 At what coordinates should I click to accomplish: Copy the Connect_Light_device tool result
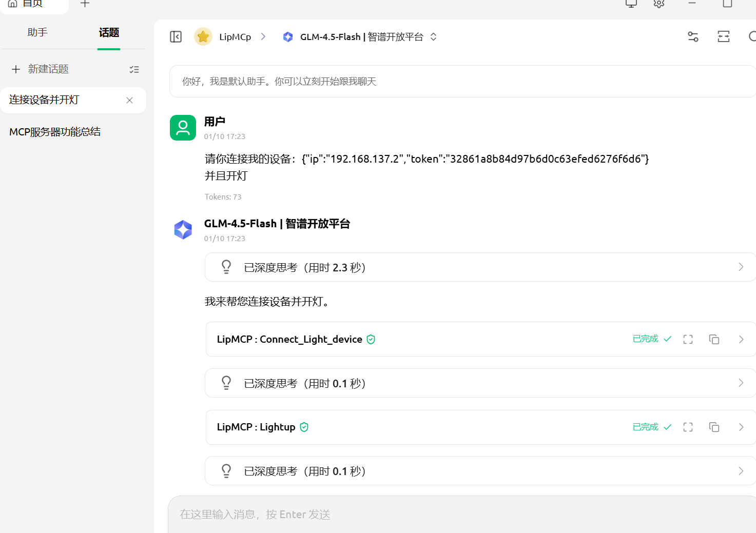point(714,339)
